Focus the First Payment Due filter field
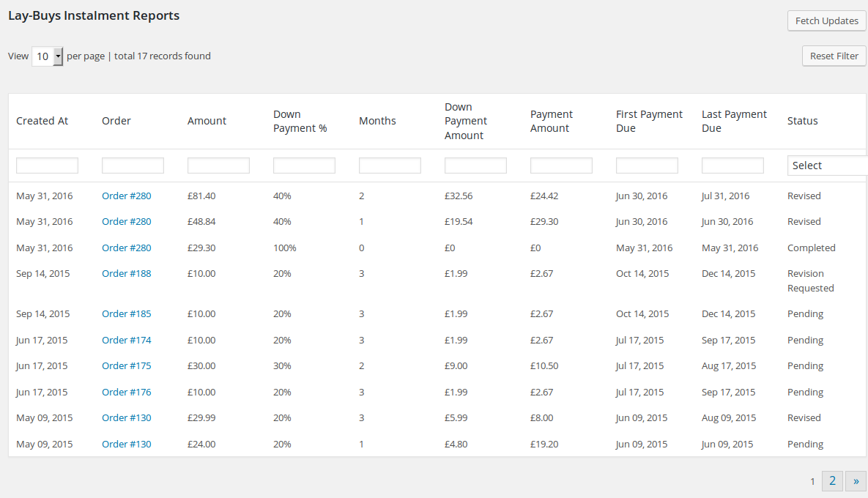The width and height of the screenshot is (868, 498). coord(647,166)
